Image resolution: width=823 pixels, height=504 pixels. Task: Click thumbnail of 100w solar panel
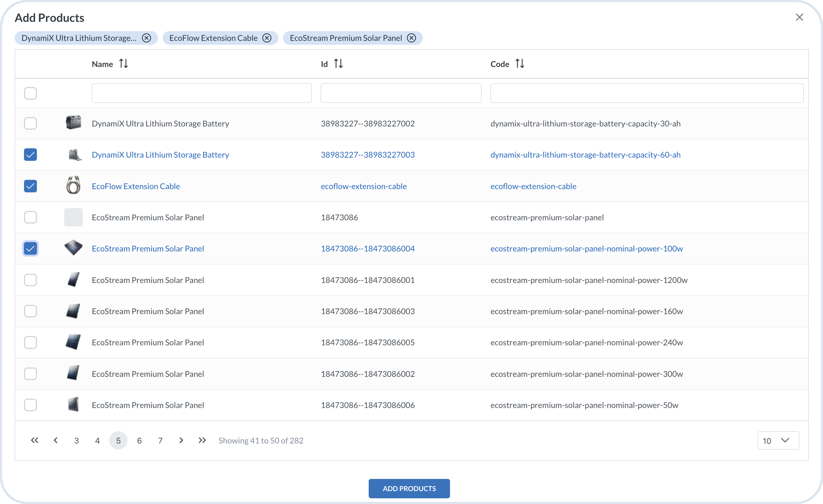tap(73, 248)
